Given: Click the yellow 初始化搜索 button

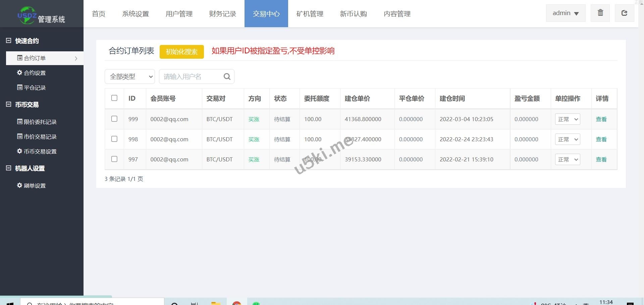Looking at the screenshot, I should coord(181,52).
